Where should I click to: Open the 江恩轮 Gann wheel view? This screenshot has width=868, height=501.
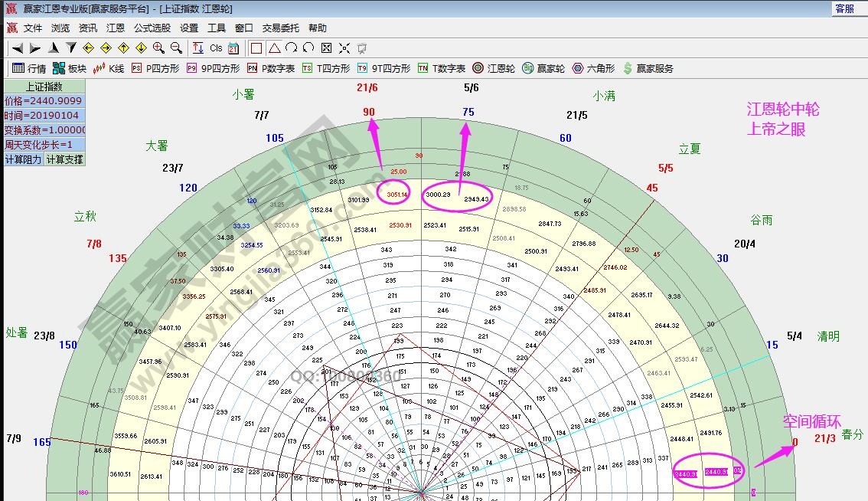point(494,68)
